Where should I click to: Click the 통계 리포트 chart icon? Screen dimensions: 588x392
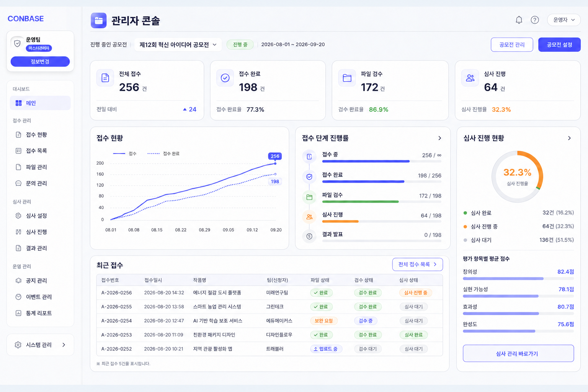coord(18,313)
